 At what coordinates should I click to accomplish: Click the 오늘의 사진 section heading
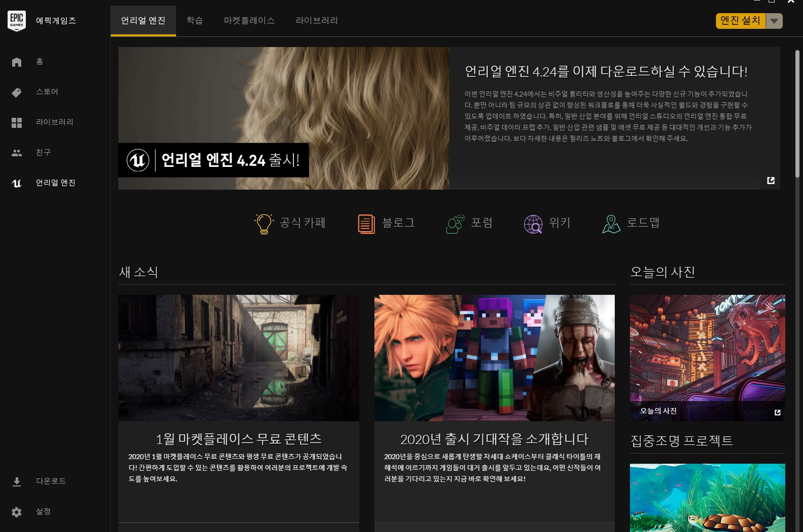662,272
